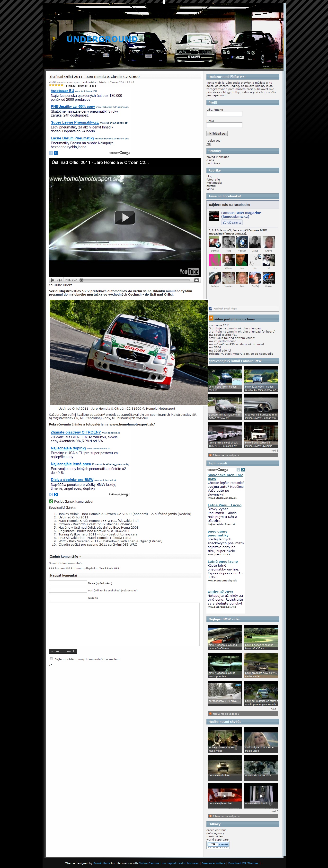Image resolution: width=328 pixels, height=868 pixels.
Task: Open Otakar's profile picture in the Facebook box
Action: [x=268, y=278]
